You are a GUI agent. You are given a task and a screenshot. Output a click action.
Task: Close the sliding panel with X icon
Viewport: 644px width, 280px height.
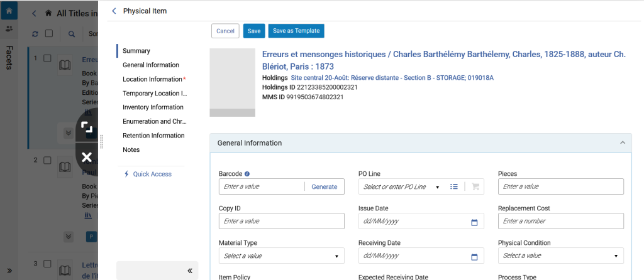(87, 157)
